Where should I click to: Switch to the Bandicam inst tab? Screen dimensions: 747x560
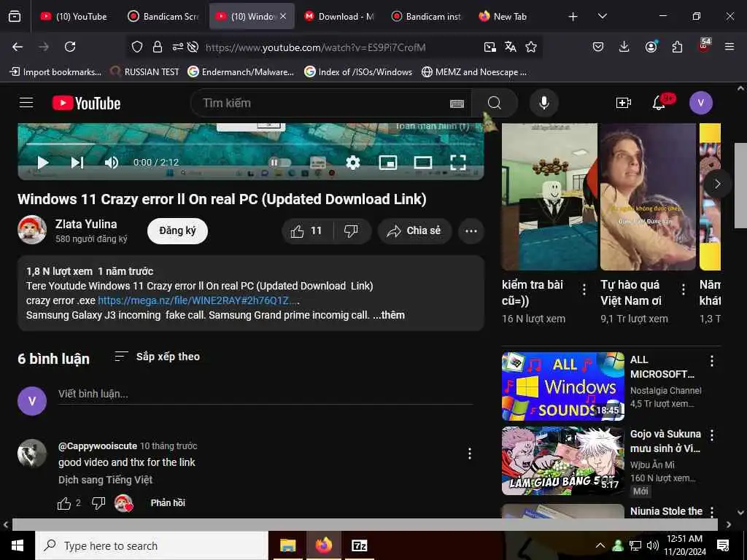pyautogui.click(x=426, y=17)
